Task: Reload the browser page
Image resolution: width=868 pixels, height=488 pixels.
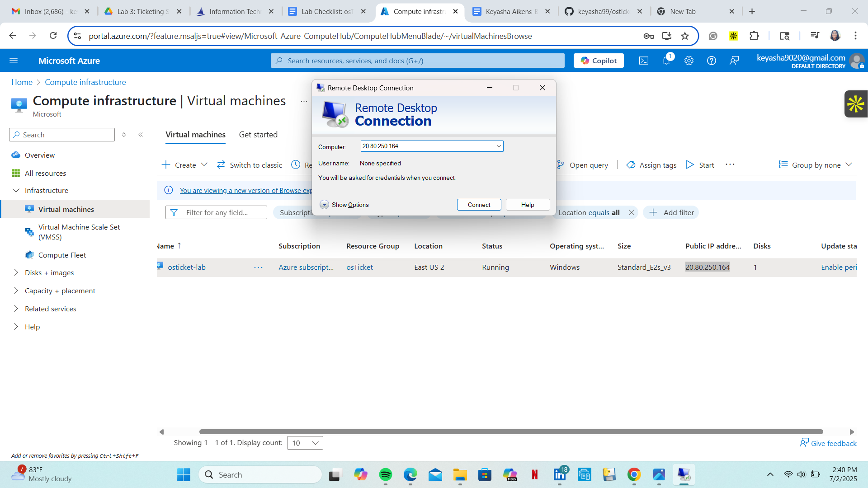Action: pos(53,36)
